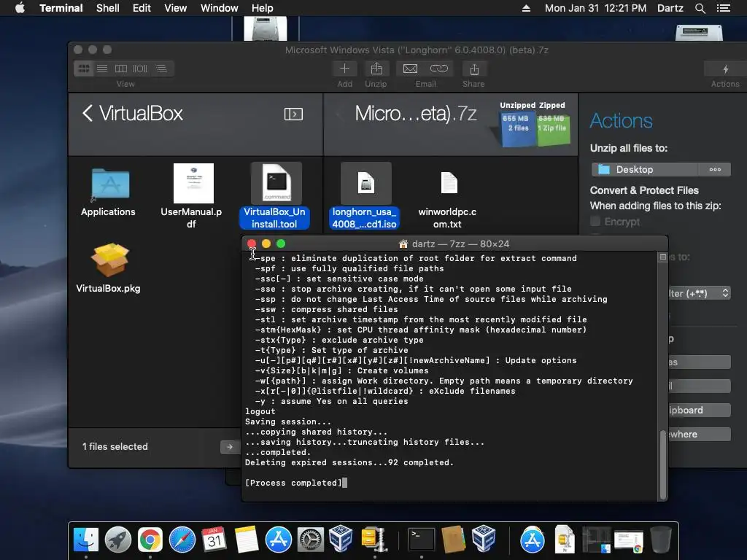The image size is (747, 560).
Task: Toggle the pane icon beside VirtualBox title
Action: pos(293,114)
